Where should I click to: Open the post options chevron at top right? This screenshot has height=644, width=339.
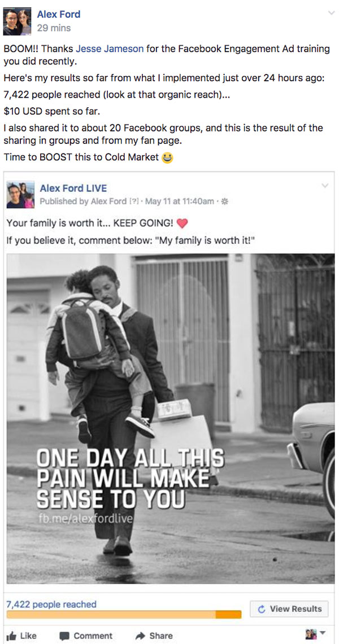[x=332, y=13]
